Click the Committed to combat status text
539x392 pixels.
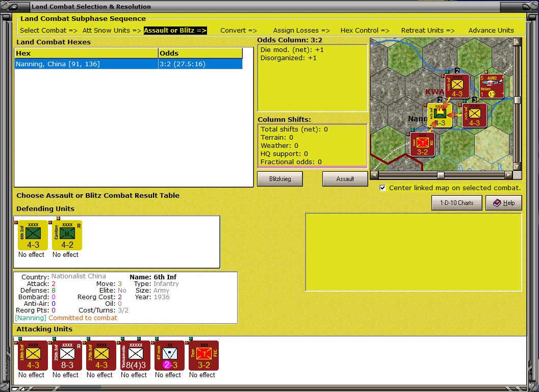pos(83,318)
